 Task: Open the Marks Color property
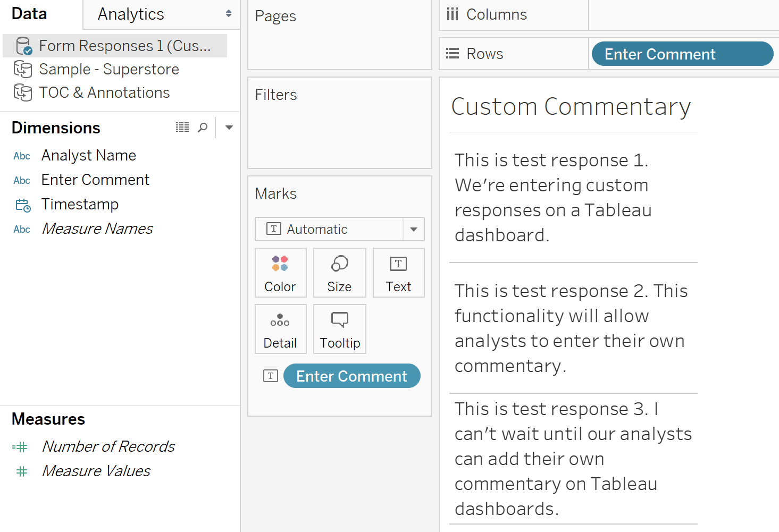(280, 273)
